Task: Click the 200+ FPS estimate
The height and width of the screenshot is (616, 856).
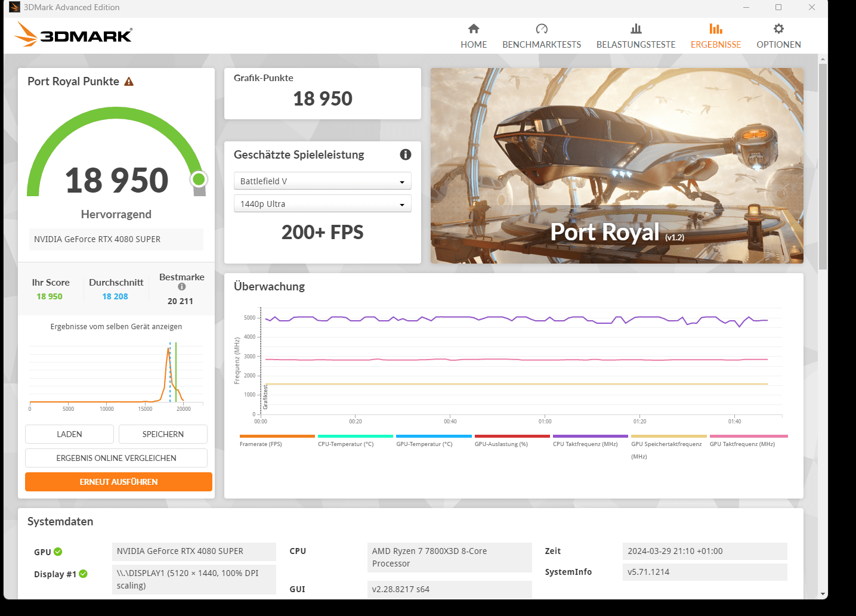Action: 323,233
